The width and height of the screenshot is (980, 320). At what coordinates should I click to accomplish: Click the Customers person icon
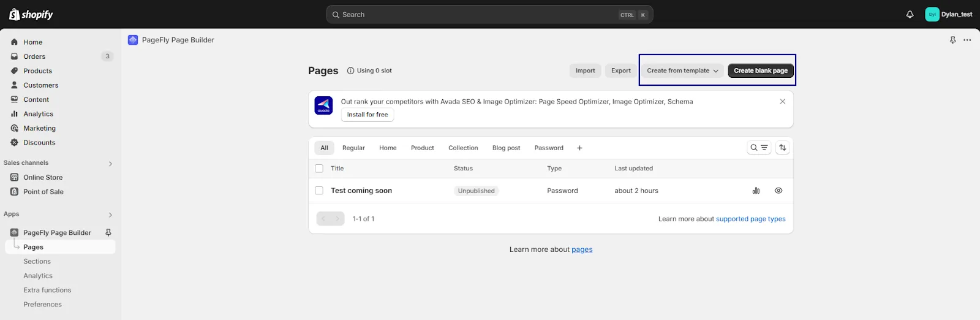click(14, 85)
